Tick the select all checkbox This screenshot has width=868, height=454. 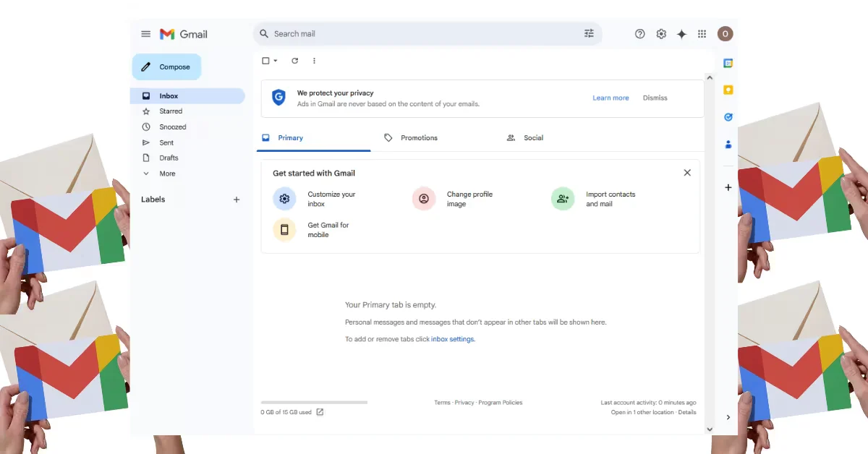click(265, 61)
